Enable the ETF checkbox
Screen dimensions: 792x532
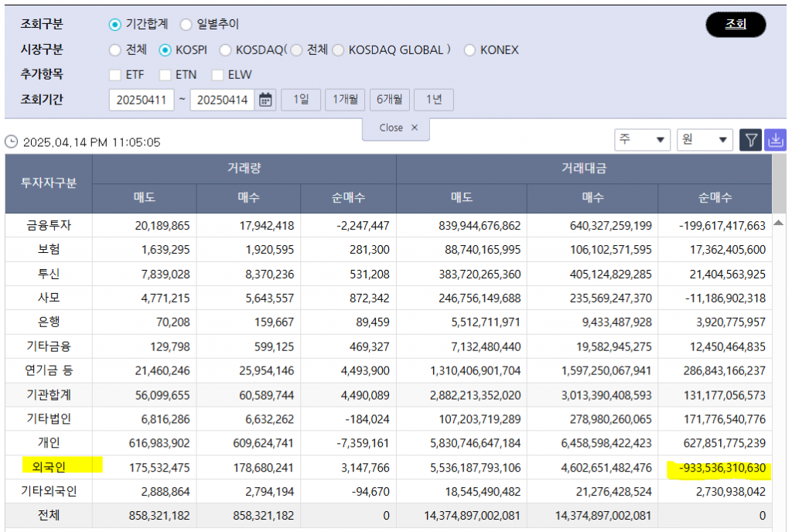click(115, 75)
